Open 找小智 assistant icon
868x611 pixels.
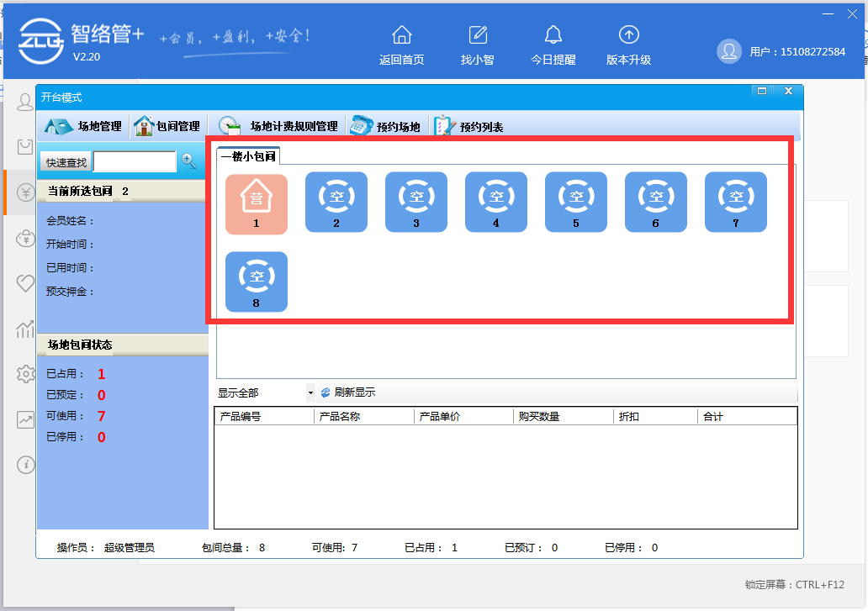[x=478, y=35]
